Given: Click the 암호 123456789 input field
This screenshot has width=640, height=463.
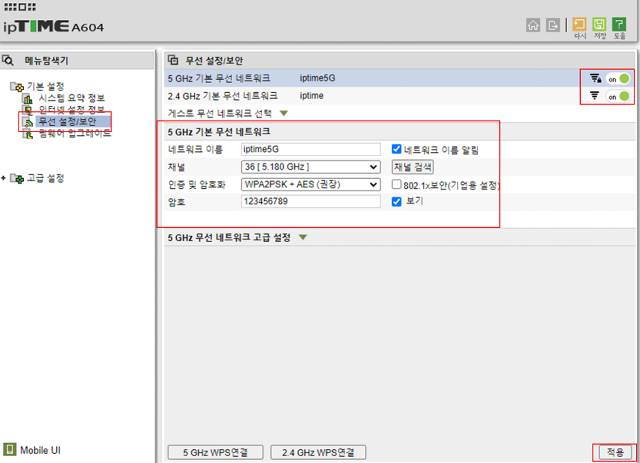Looking at the screenshot, I should pos(311,201).
